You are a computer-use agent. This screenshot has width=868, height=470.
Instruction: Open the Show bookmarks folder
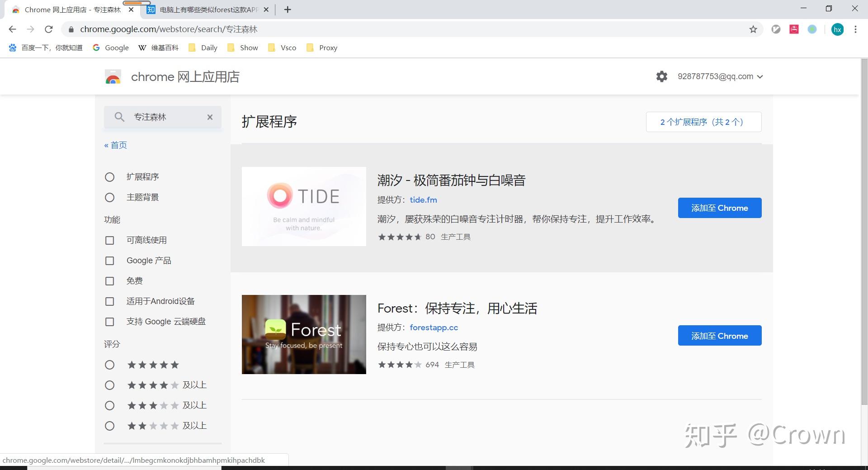coord(243,47)
